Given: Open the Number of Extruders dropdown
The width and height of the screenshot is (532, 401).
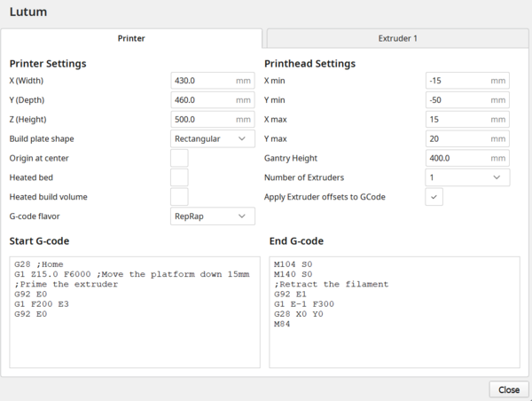Looking at the screenshot, I should tap(467, 177).
